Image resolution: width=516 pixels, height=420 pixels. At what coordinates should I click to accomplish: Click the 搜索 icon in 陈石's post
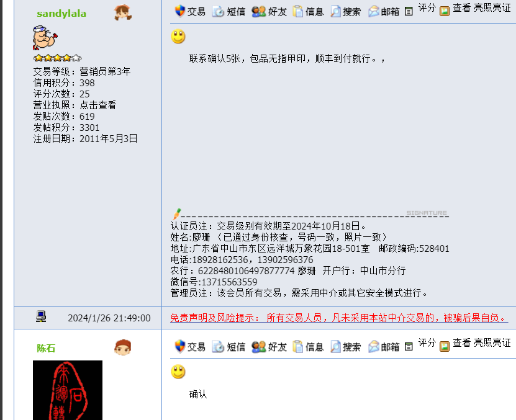(335, 347)
